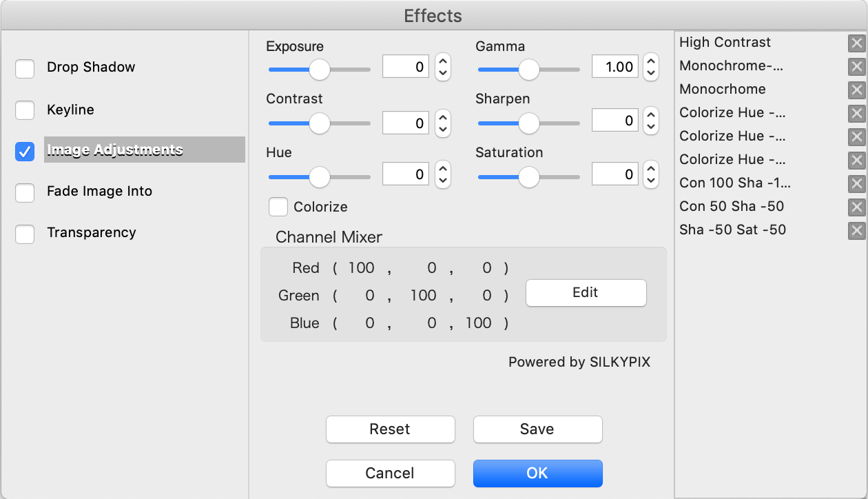Click the Gamma decrement stepper arrow
The width and height of the screenshot is (868, 499).
click(x=650, y=72)
